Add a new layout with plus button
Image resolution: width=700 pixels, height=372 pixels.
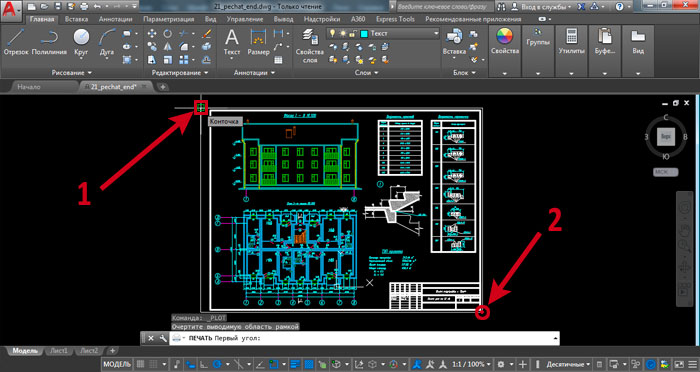click(x=112, y=351)
